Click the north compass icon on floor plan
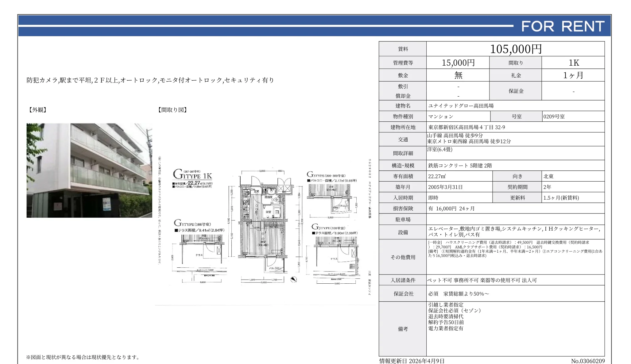The height and width of the screenshot is (364, 631). [x=293, y=279]
